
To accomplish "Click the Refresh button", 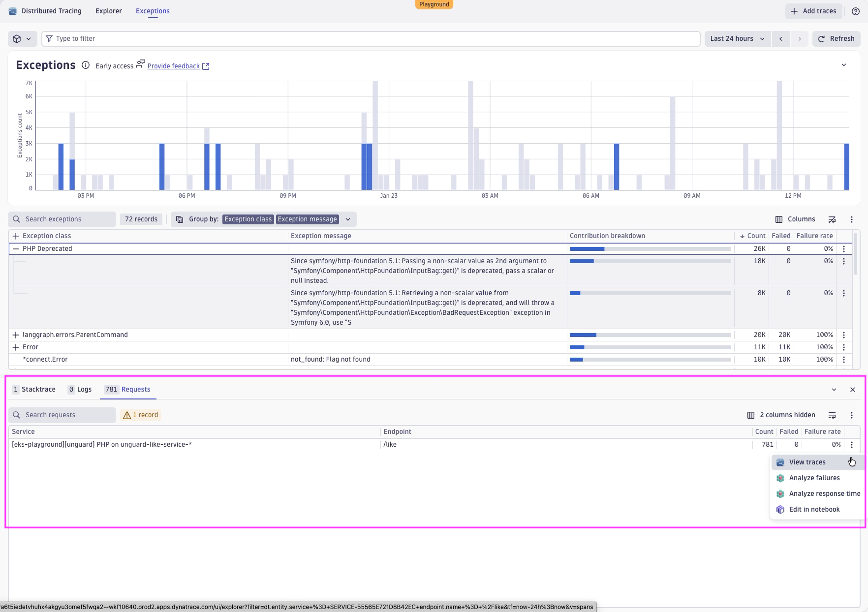I will (836, 39).
